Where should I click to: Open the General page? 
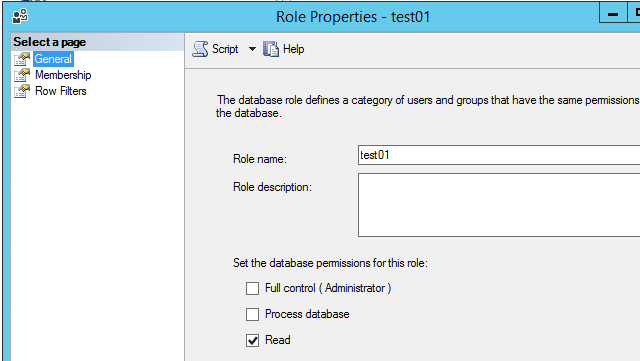pyautogui.click(x=53, y=59)
